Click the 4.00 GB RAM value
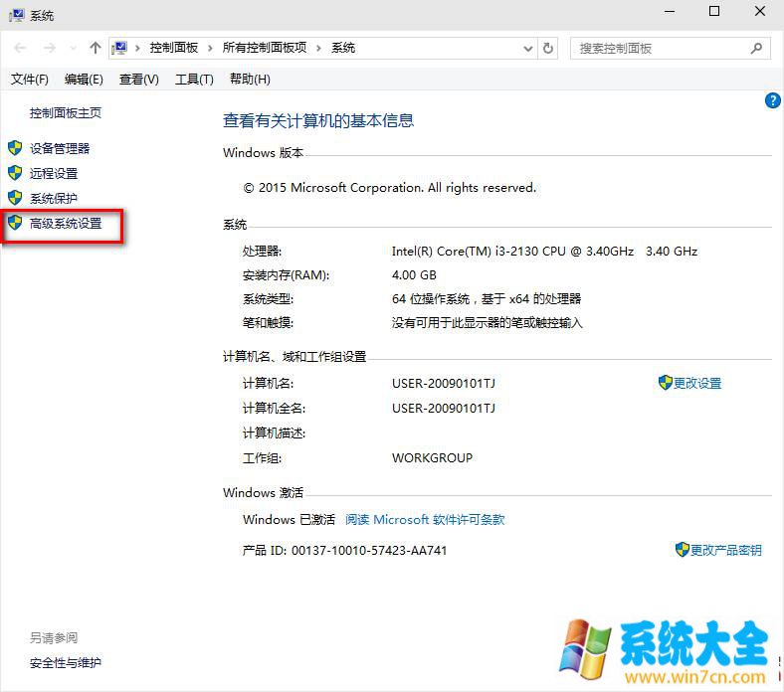 pyautogui.click(x=414, y=275)
